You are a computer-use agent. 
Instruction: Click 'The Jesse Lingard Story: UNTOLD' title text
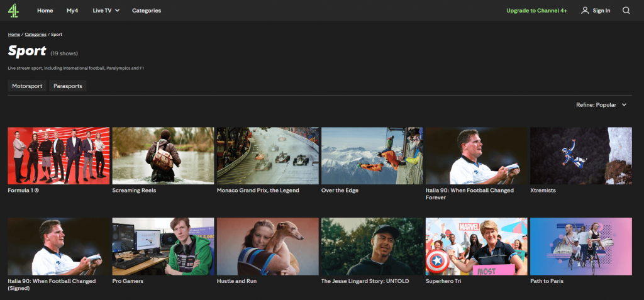click(365, 282)
